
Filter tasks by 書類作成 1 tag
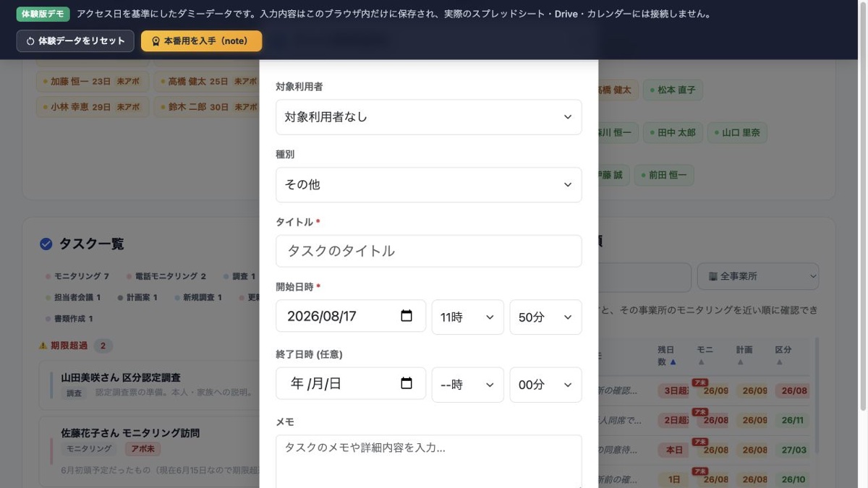[x=69, y=318]
